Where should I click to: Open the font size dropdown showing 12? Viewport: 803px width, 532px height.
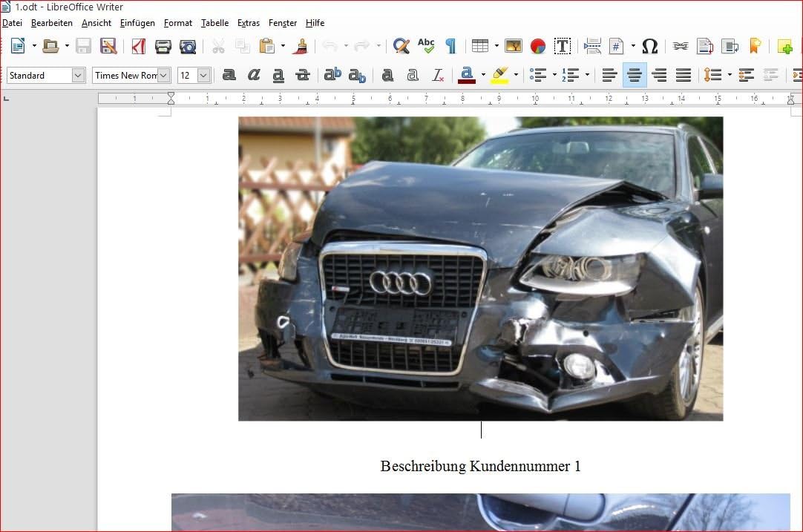203,75
